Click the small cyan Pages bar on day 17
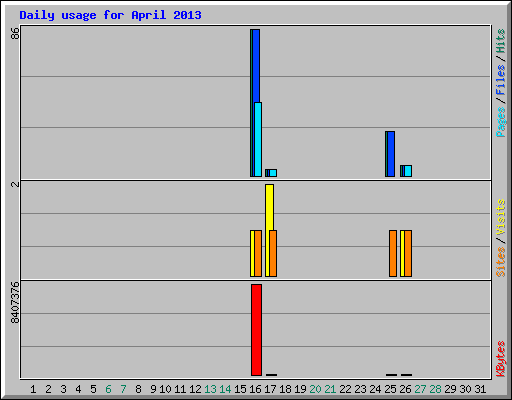This screenshot has width=512, height=400. (x=273, y=173)
